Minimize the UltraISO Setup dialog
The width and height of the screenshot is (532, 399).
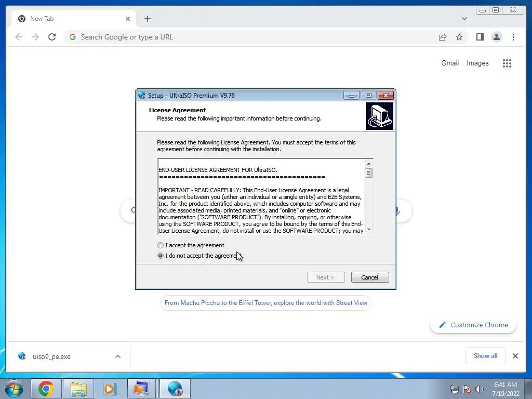(351, 96)
